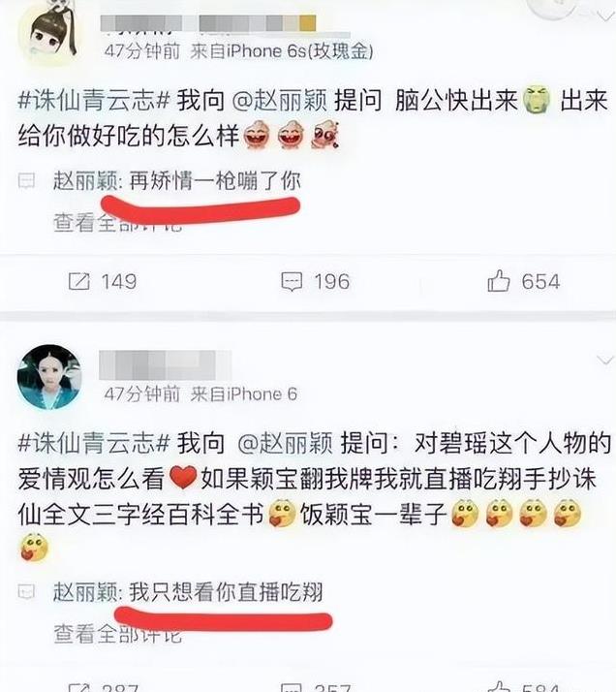Open the blurred username of second poster
Screen dimensions: 616x692
166,365
